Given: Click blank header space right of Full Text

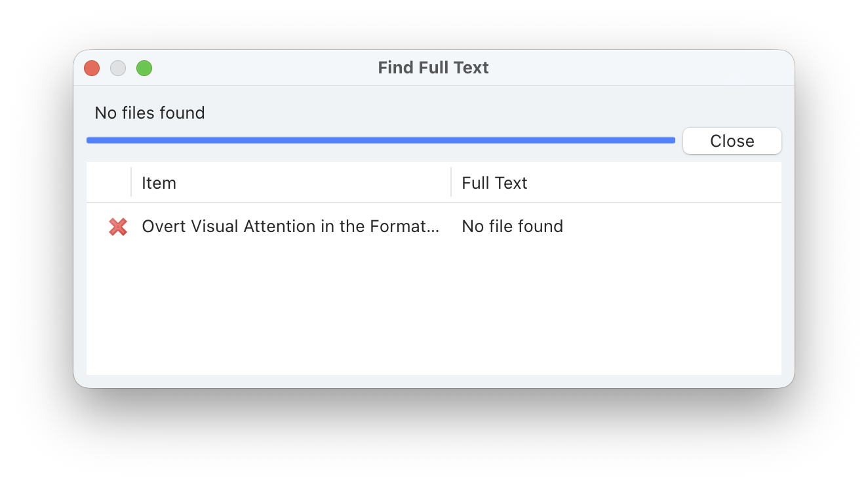Looking at the screenshot, I should (x=656, y=183).
